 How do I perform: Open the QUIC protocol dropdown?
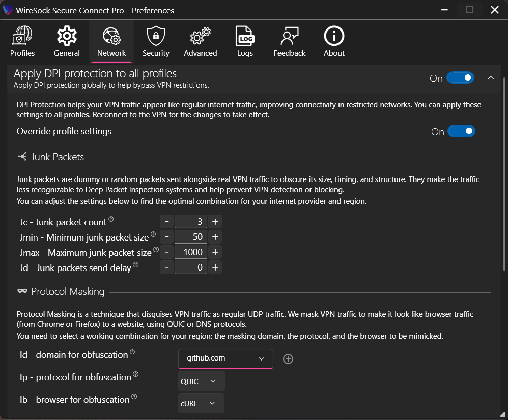201,381
